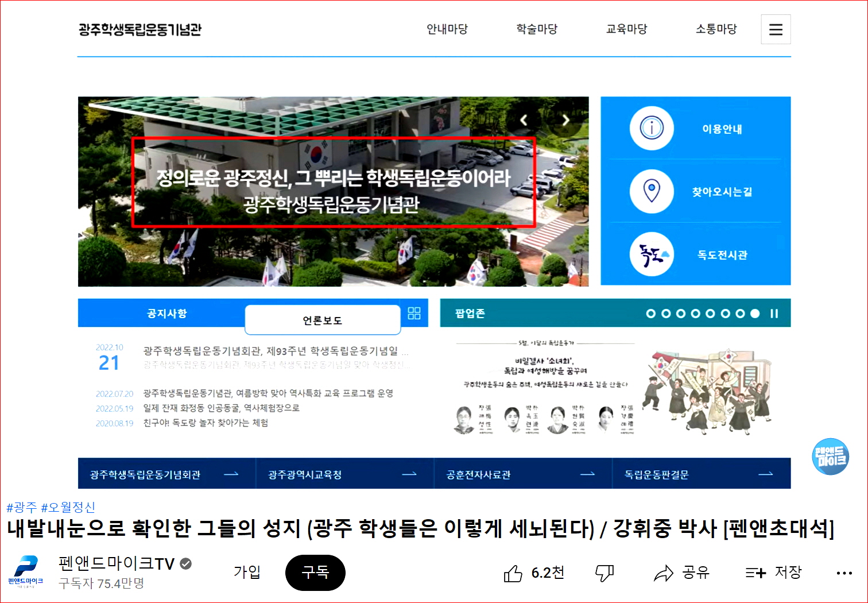The image size is (868, 603).
Task: Select the seventh 팝업존 pagination dot
Action: pos(740,314)
